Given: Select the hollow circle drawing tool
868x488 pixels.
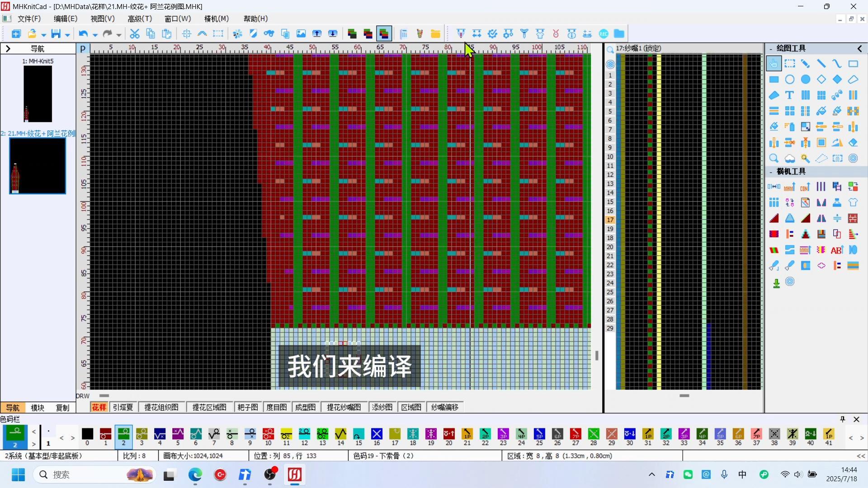Looking at the screenshot, I should (789, 80).
